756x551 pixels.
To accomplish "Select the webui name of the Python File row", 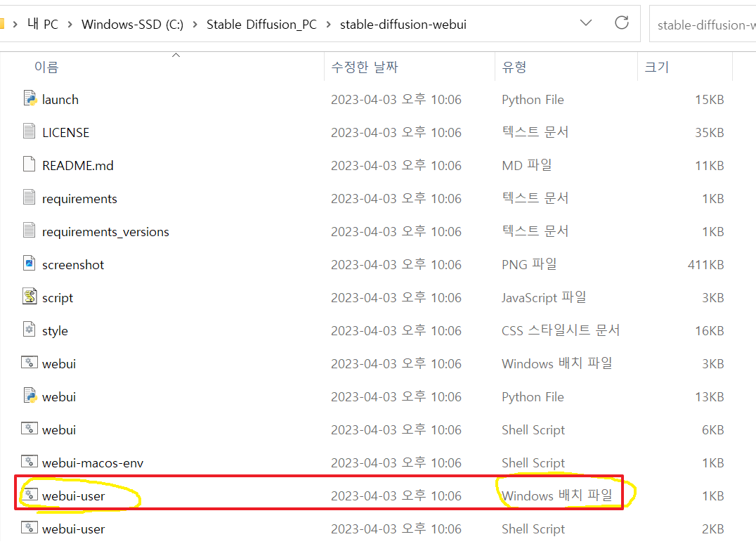I will 59,396.
